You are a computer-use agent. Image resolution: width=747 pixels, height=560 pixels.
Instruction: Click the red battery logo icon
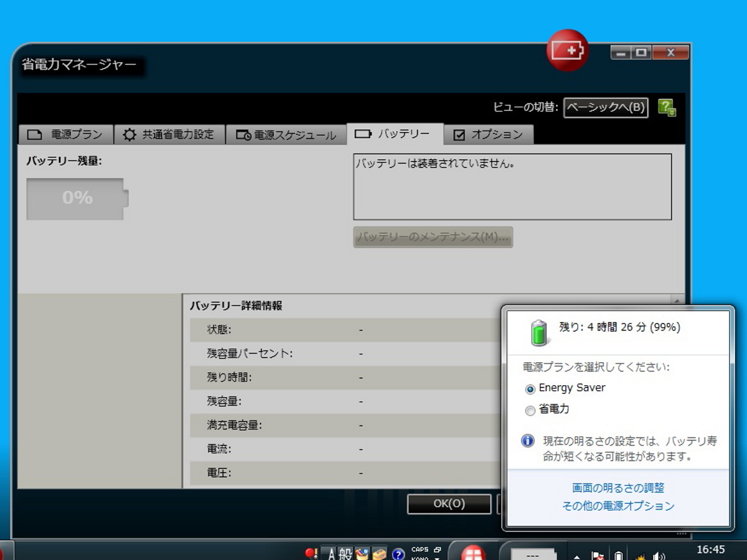pos(567,50)
